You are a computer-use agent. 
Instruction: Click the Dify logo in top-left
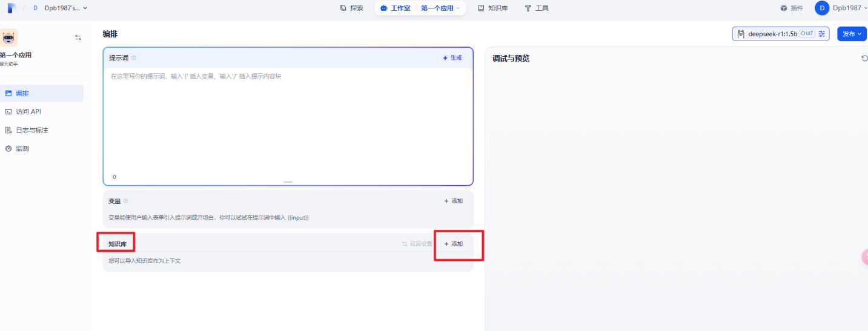tap(12, 8)
